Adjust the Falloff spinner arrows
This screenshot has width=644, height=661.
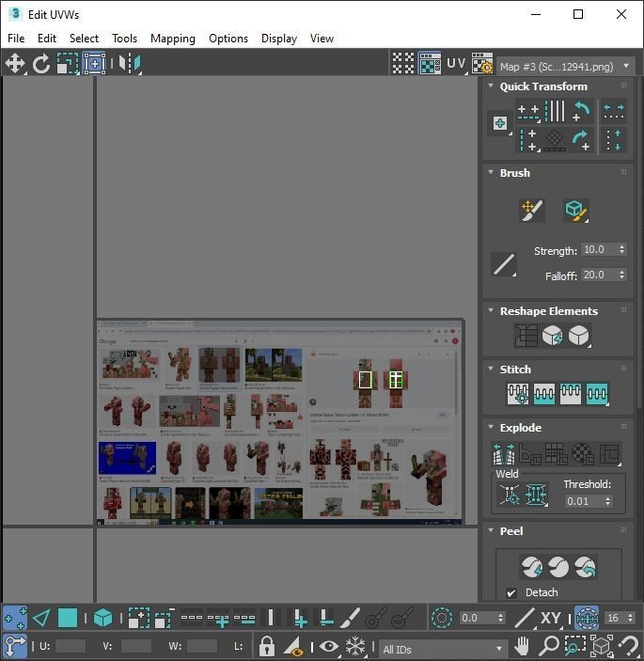pyautogui.click(x=622, y=275)
